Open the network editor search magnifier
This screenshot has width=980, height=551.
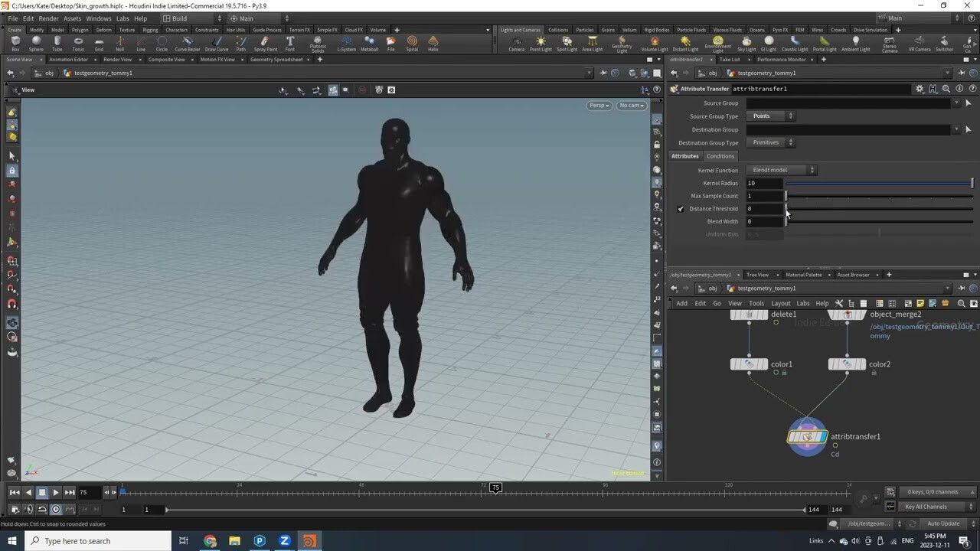point(962,303)
